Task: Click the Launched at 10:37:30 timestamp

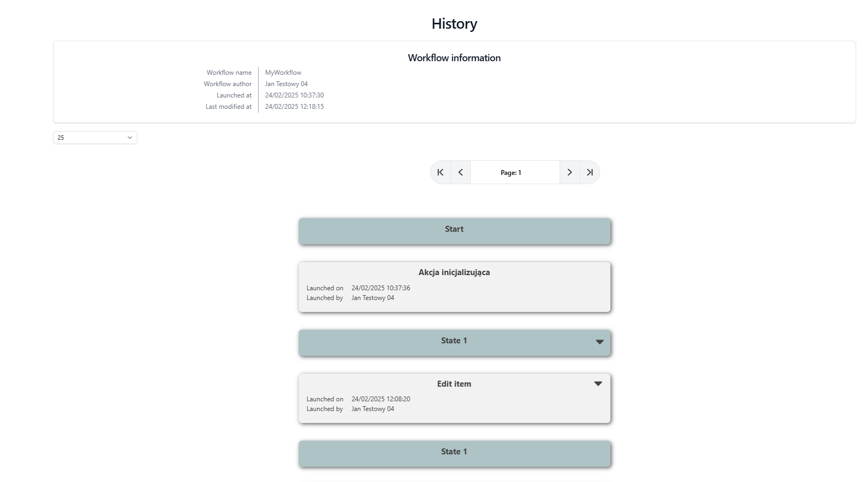Action: click(294, 95)
